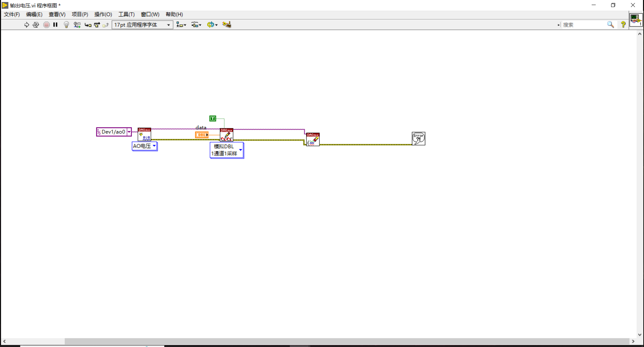Open the Dev1/ao0 channel dropdown arrow
The height and width of the screenshot is (347, 644).
pos(129,132)
